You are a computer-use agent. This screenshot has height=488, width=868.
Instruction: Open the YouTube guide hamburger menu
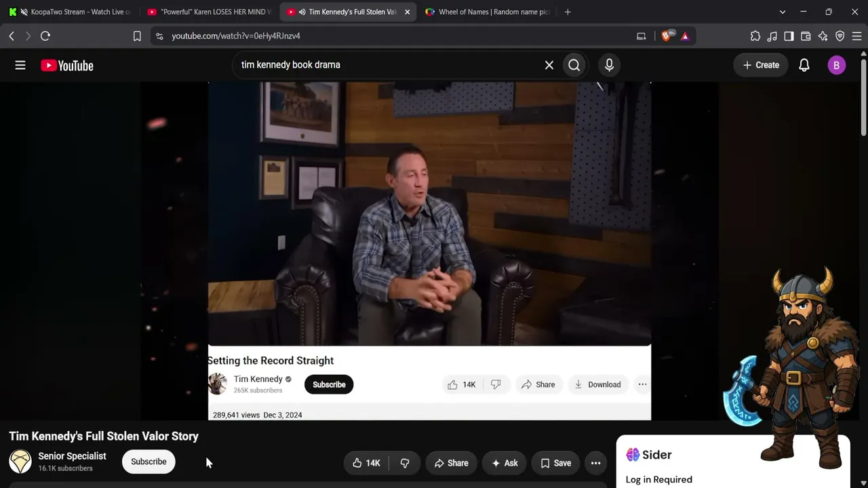(20, 65)
